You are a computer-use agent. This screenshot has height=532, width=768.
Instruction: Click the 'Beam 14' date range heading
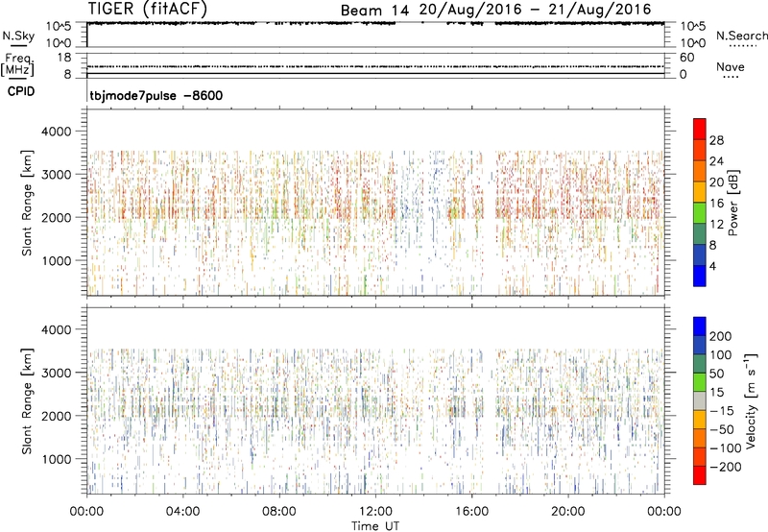[495, 10]
